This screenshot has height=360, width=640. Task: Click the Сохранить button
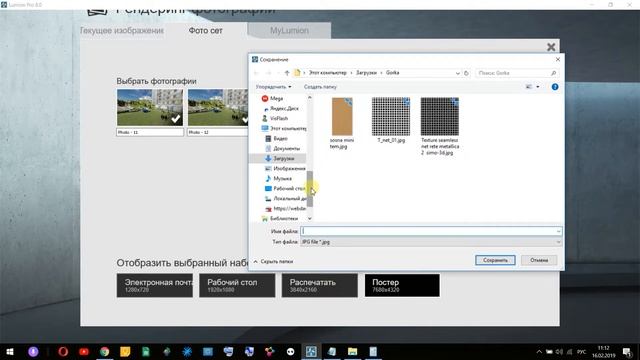(x=495, y=260)
